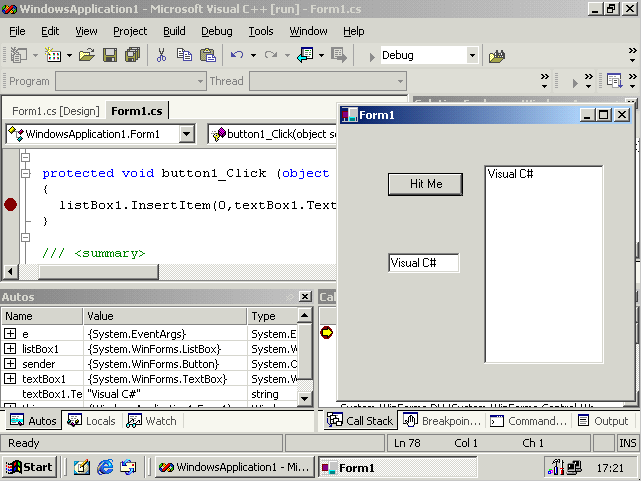Collapse the region outline toggle above button1_Click

coord(25,157)
